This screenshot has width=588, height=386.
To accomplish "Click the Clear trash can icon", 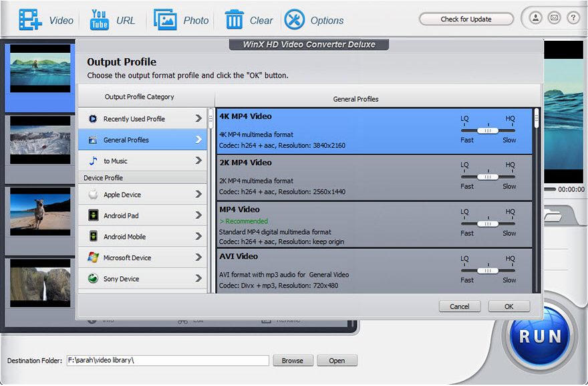I will coord(235,19).
